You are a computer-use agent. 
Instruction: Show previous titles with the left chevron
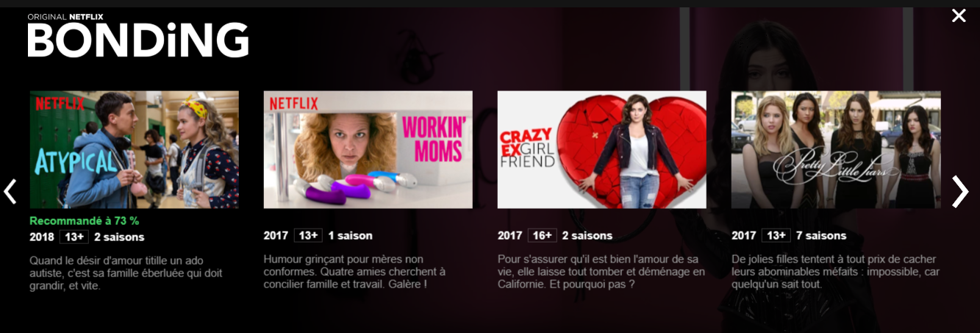pyautogui.click(x=10, y=190)
